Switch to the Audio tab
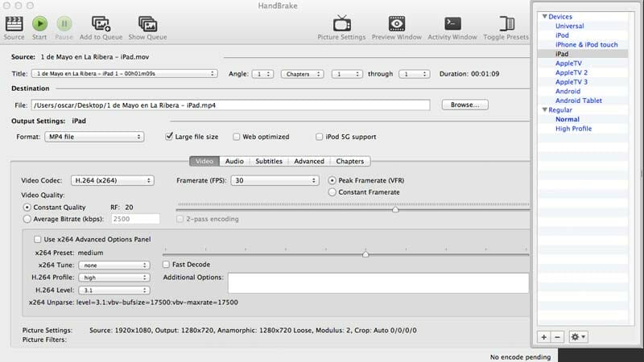This screenshot has width=644, height=362. [234, 161]
